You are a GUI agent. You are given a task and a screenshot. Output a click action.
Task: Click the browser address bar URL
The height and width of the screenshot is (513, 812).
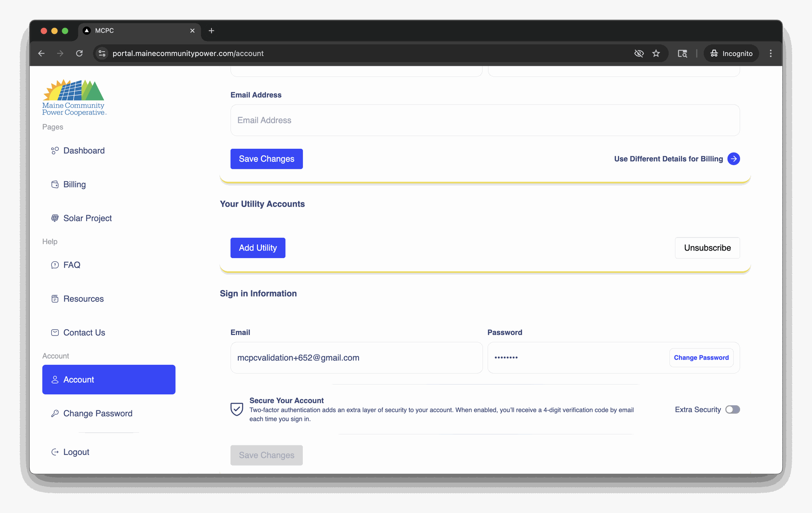coord(188,53)
